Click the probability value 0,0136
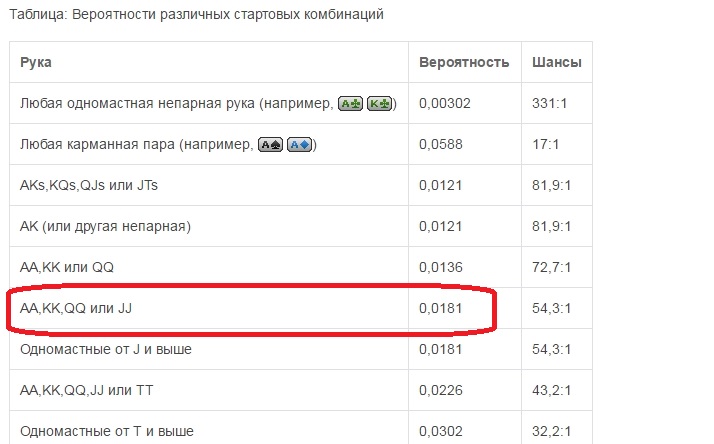This screenshot has width=714, height=444. tap(440, 267)
